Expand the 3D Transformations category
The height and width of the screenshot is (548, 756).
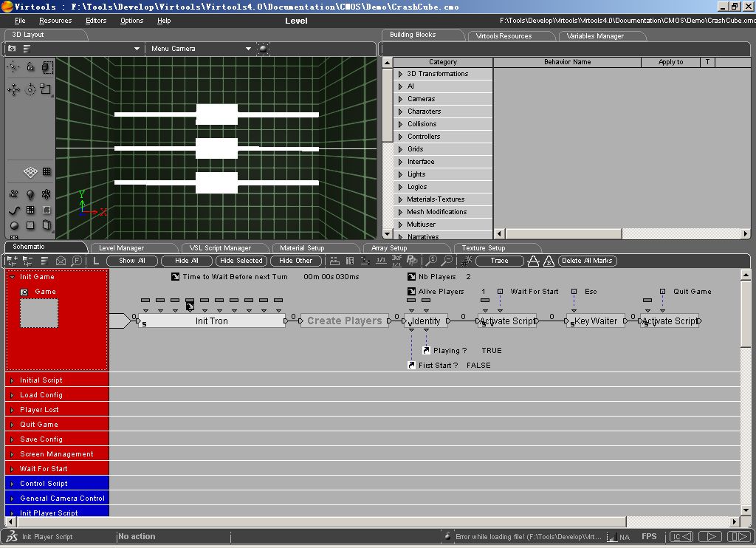point(400,74)
